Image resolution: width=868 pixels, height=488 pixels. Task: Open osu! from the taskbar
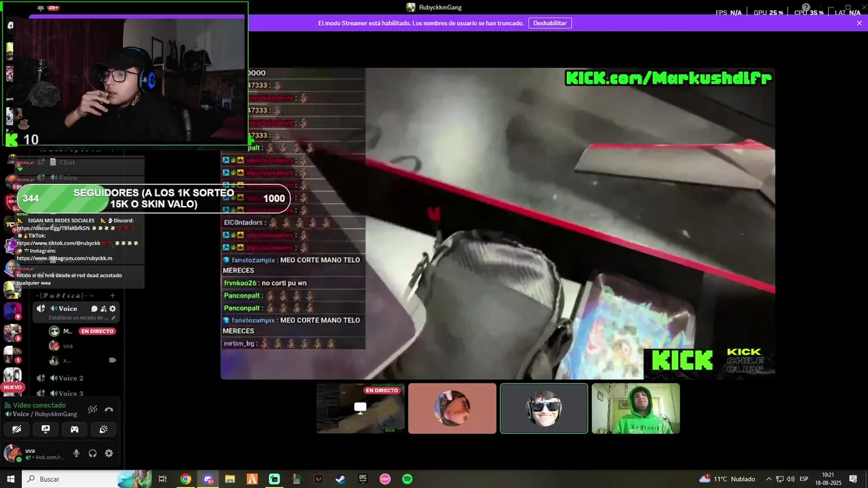coord(385,479)
